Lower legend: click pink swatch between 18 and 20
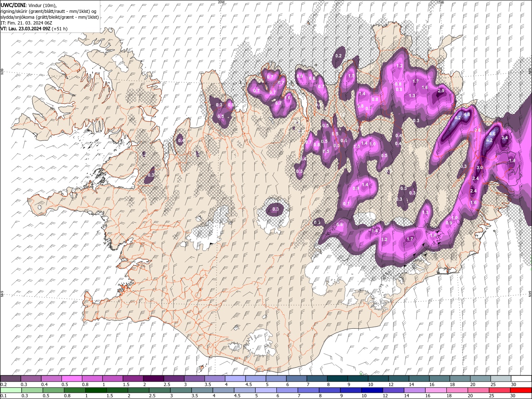Screen dimensions: 532x399 coord(457,390)
